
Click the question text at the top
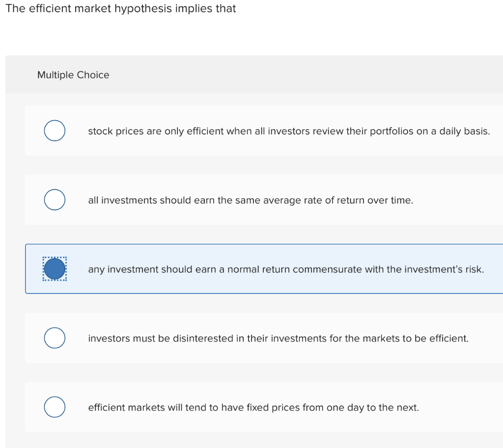pyautogui.click(x=120, y=8)
